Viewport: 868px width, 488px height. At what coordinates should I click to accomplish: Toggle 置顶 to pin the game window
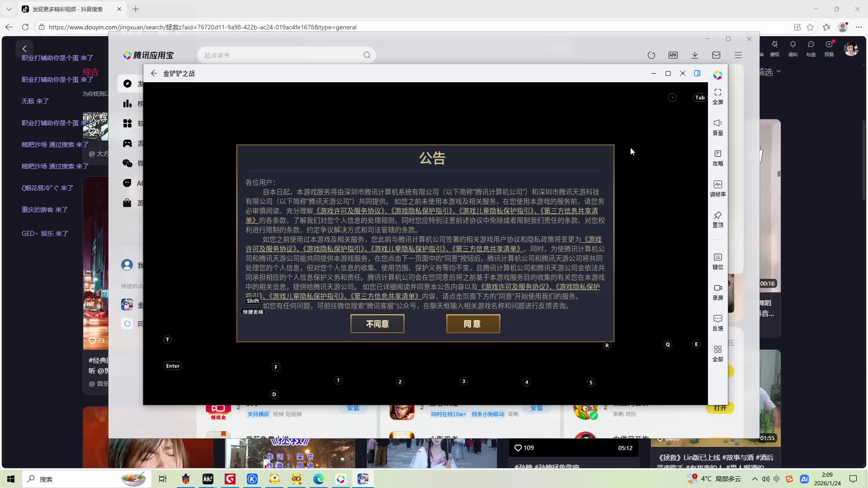[717, 220]
